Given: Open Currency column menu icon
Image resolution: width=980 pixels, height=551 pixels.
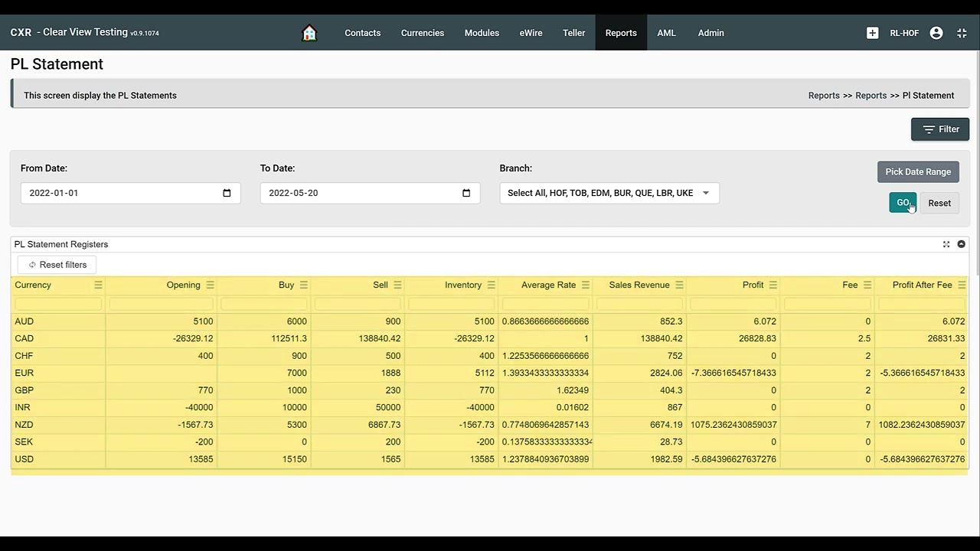Looking at the screenshot, I should [x=98, y=285].
